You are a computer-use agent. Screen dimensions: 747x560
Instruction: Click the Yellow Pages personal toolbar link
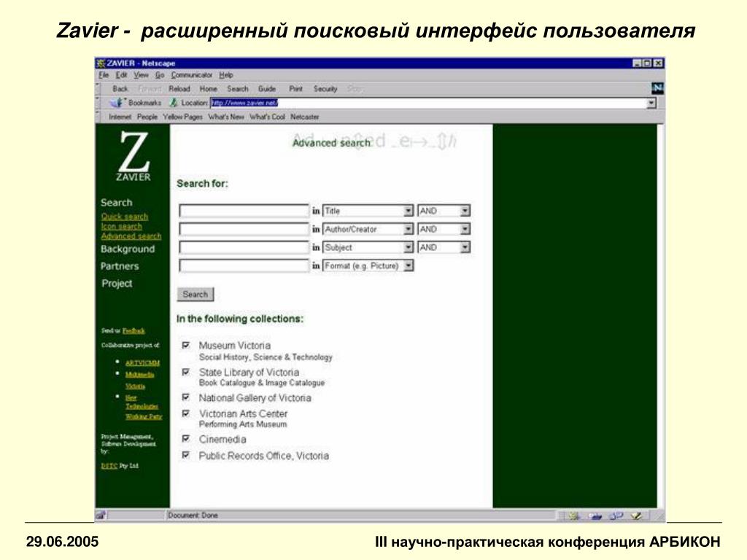click(x=182, y=117)
